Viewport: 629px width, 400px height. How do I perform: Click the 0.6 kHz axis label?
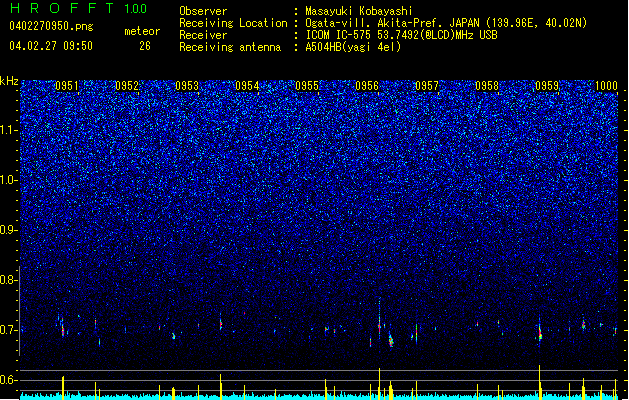(x=8, y=380)
